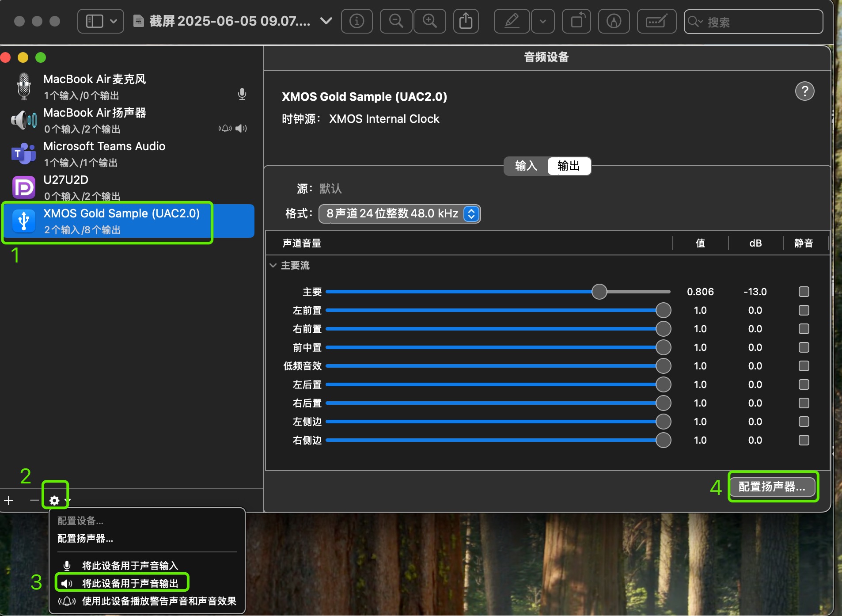Remove device with the minus button
This screenshot has height=616, width=842.
[34, 500]
